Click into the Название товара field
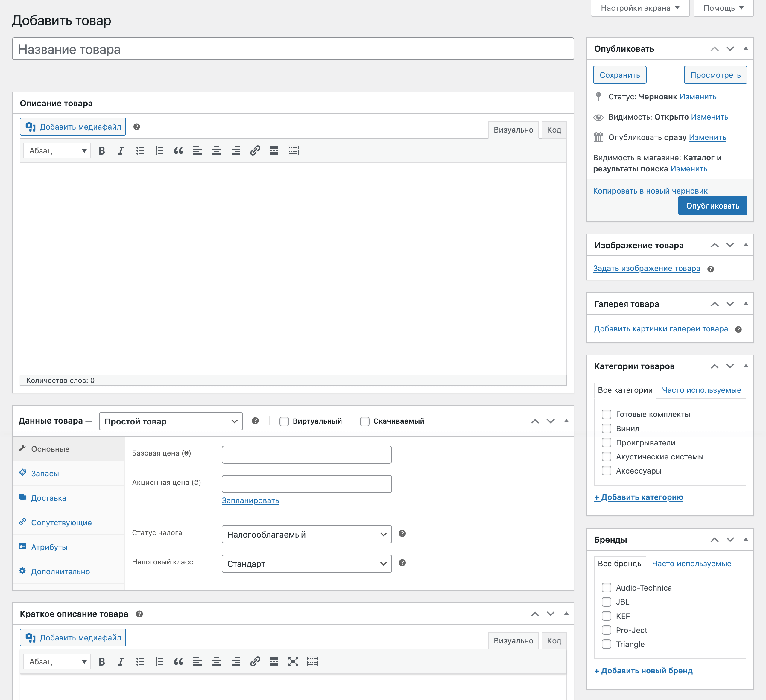766x700 pixels. pos(293,49)
